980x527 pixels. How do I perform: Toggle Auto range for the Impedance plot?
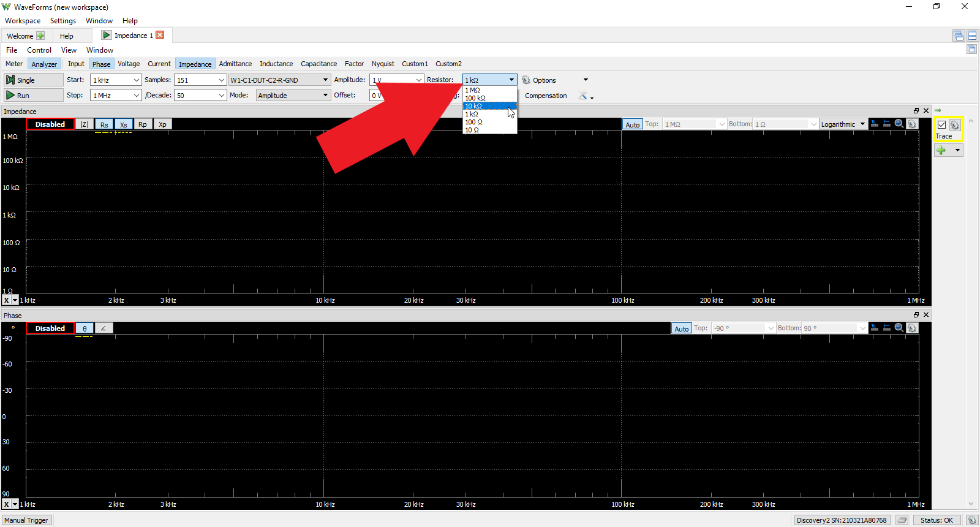click(x=633, y=124)
